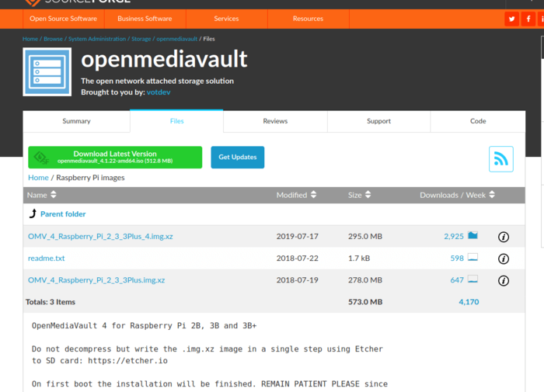Click the openmediavault project logo
The image size is (544, 392).
point(47,72)
